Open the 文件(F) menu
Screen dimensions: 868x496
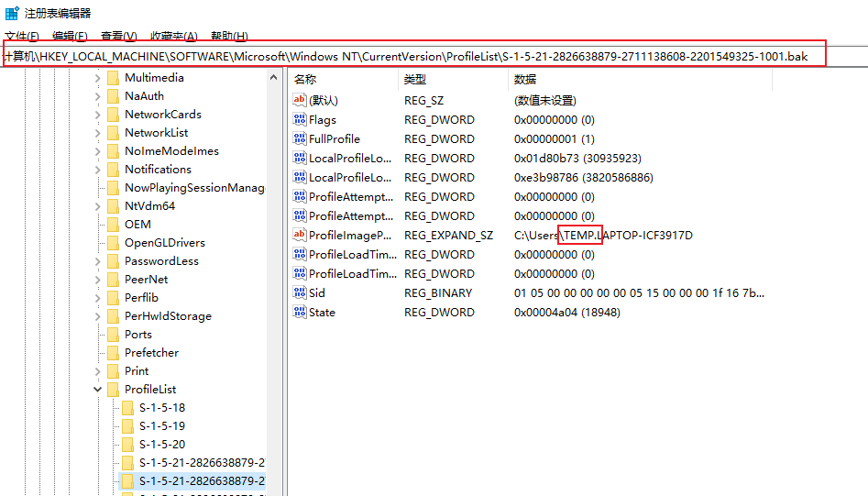click(x=22, y=36)
